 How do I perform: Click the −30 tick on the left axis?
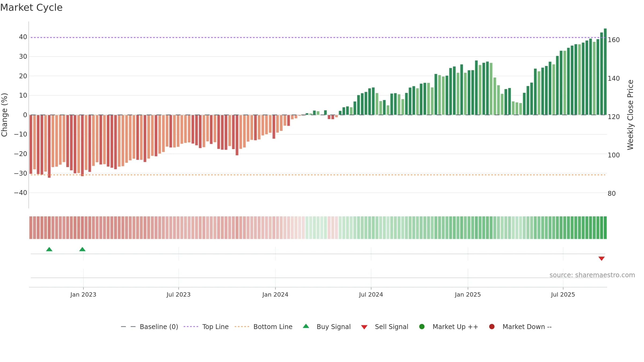pos(21,173)
